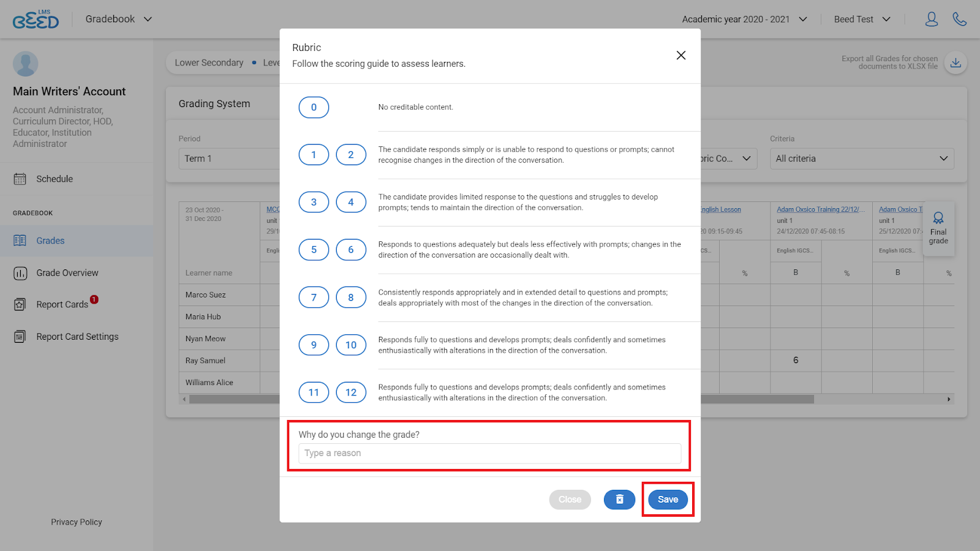Click the Grade Overview chart icon
Image resolution: width=980 pixels, height=551 pixels.
[20, 273]
